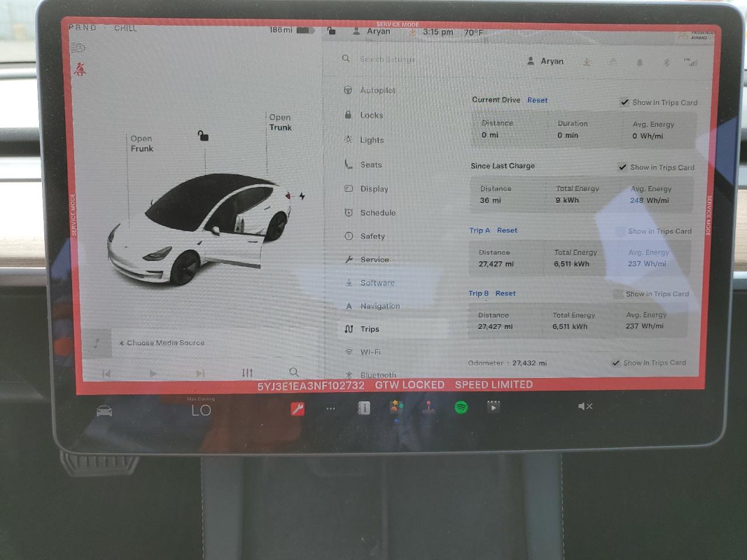
Task: Open Aryan profile in settings header
Action: click(x=546, y=61)
